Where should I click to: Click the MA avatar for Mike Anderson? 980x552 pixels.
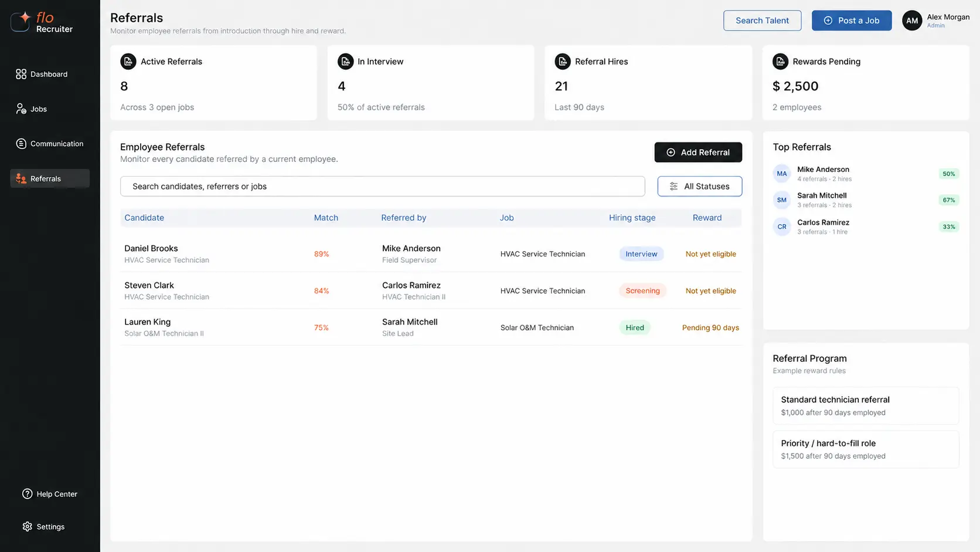pos(782,174)
